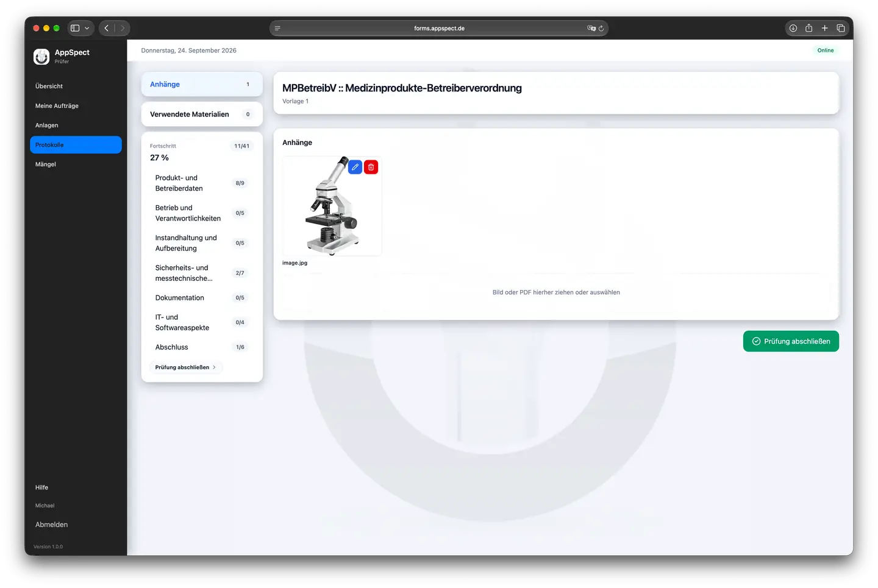
Task: Open the microscope image thumbnail
Action: click(332, 206)
